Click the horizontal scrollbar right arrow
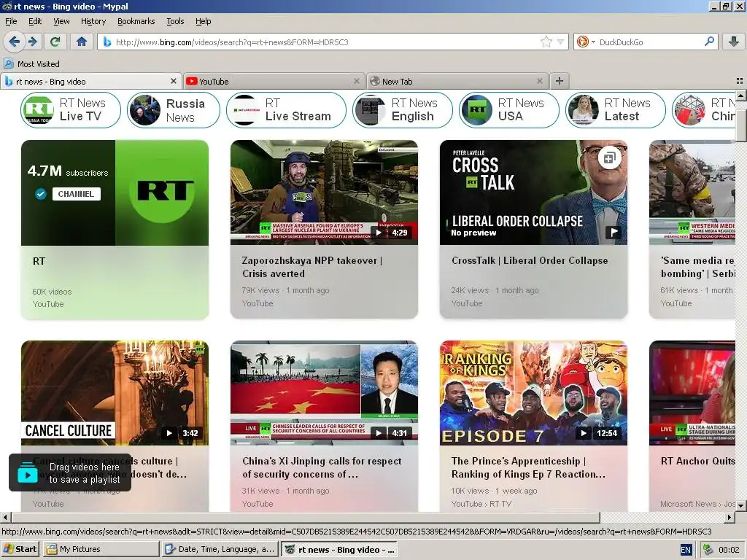The width and height of the screenshot is (747, 560). coord(729,517)
